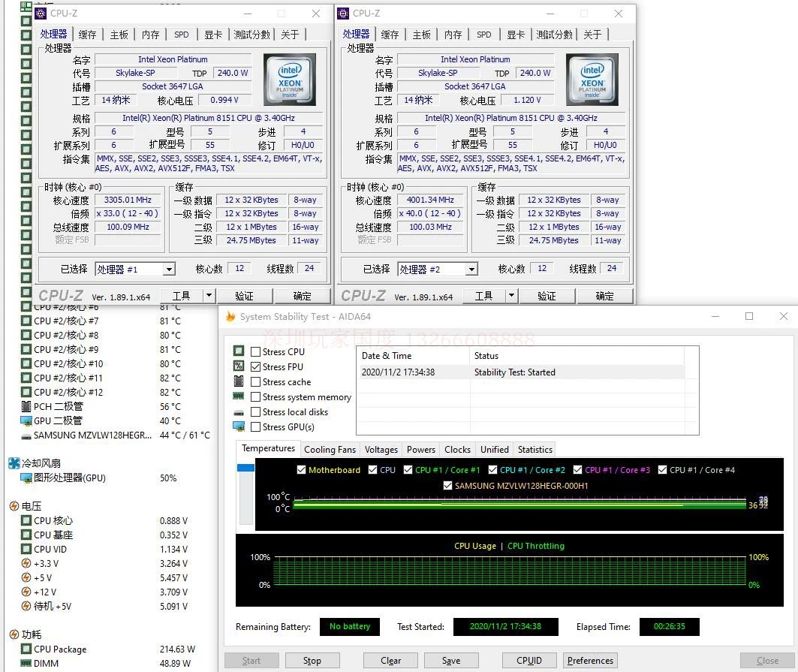Open the Statistics tab in AIDA64

tap(535, 450)
